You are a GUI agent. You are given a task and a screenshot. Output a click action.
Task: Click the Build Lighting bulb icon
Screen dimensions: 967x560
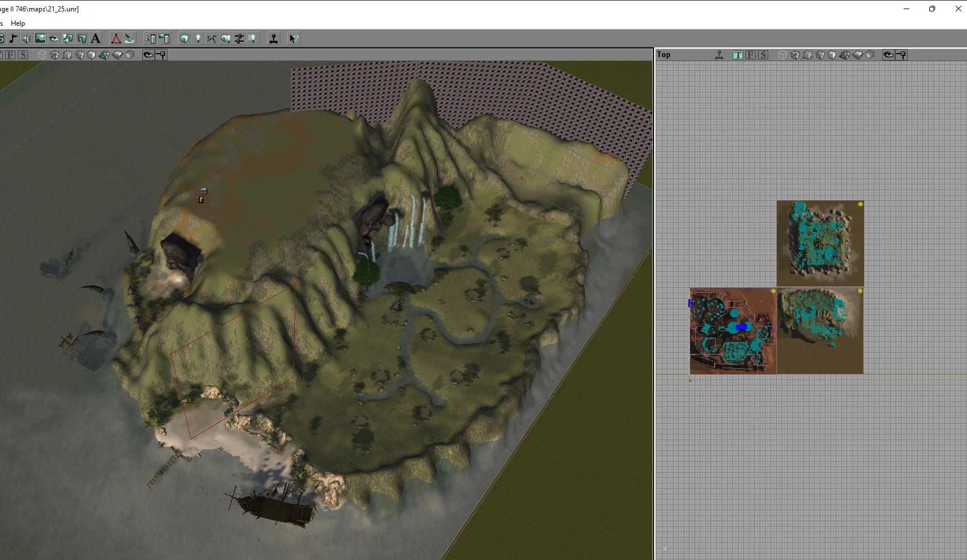click(198, 39)
